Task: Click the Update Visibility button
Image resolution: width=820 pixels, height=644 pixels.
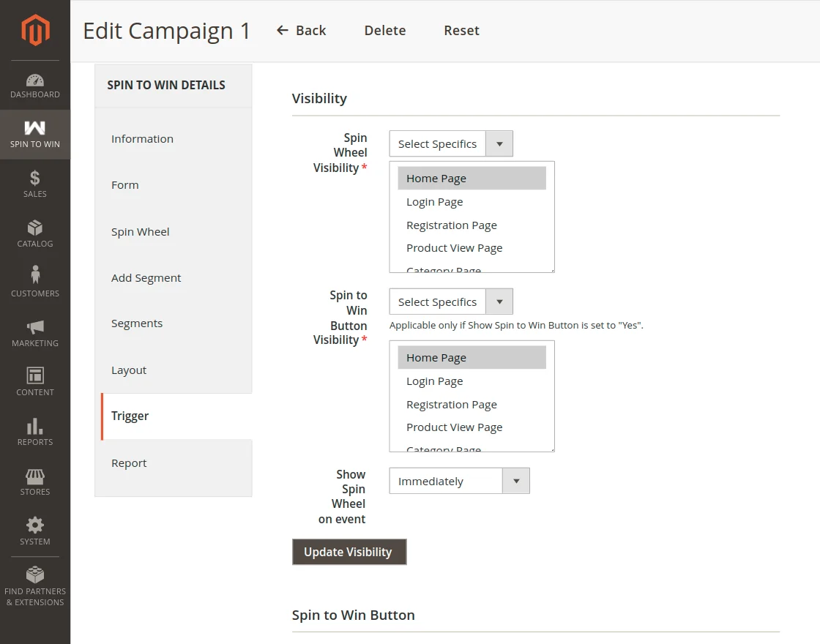Action: [x=348, y=552]
